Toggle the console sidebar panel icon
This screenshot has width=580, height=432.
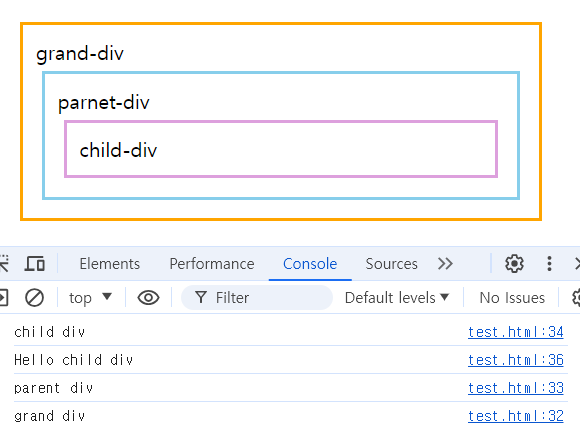(4, 298)
